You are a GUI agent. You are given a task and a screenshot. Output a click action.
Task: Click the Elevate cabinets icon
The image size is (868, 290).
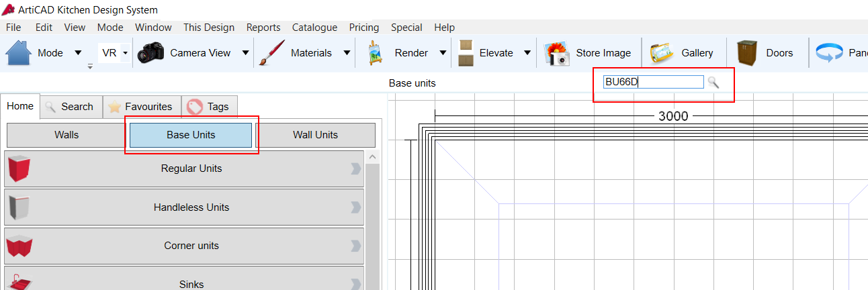tap(465, 52)
